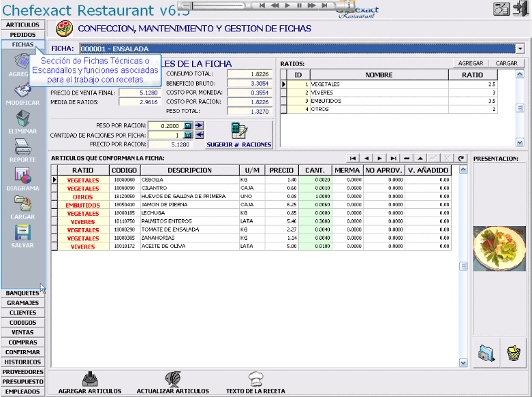
Task: Select the JAMON DE PIERNA article row
Action: point(251,204)
